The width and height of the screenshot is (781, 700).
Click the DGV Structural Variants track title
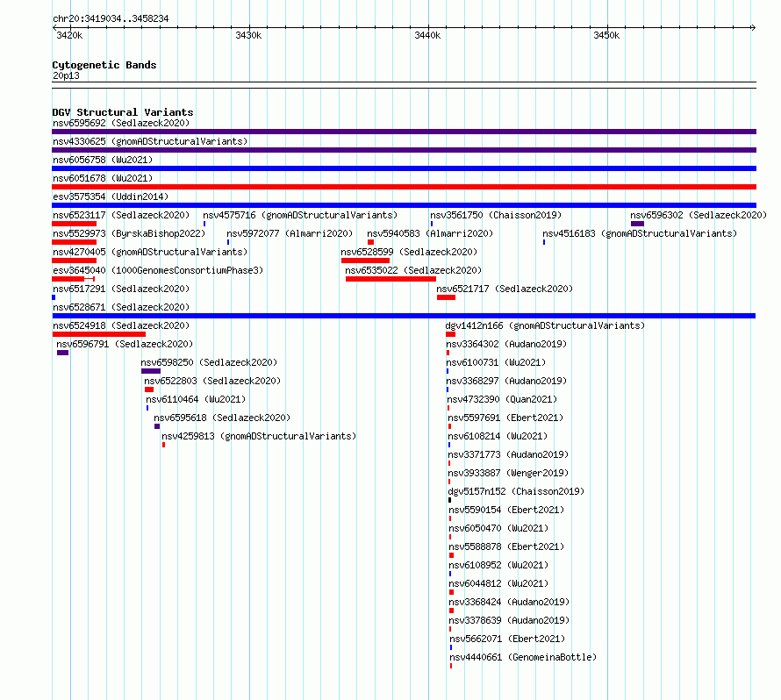click(123, 112)
